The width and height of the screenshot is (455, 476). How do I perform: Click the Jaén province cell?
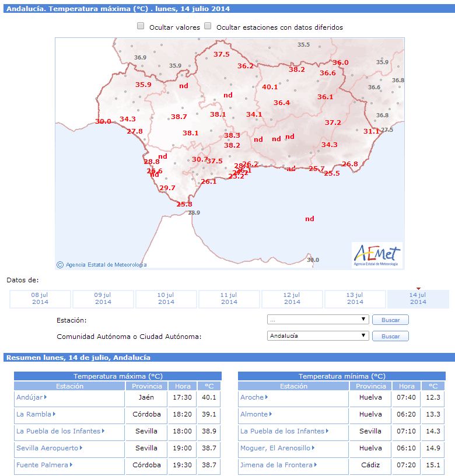coord(146,397)
